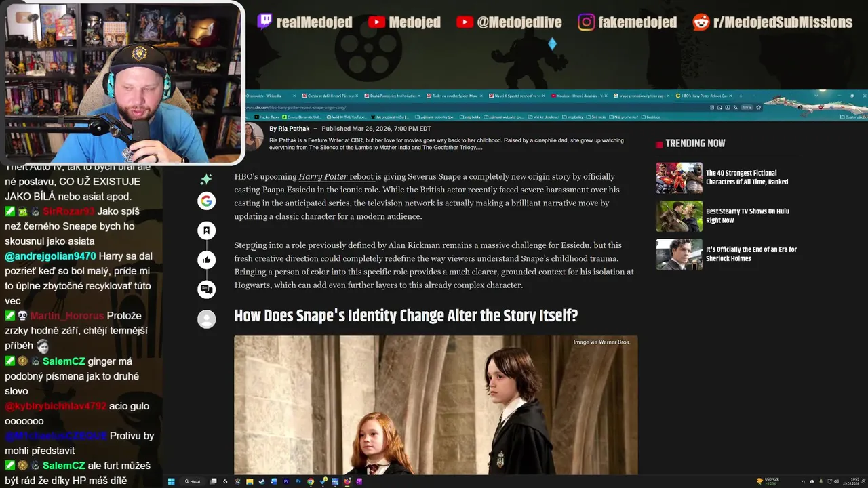Click the cbr.com address bar

tap(475, 107)
